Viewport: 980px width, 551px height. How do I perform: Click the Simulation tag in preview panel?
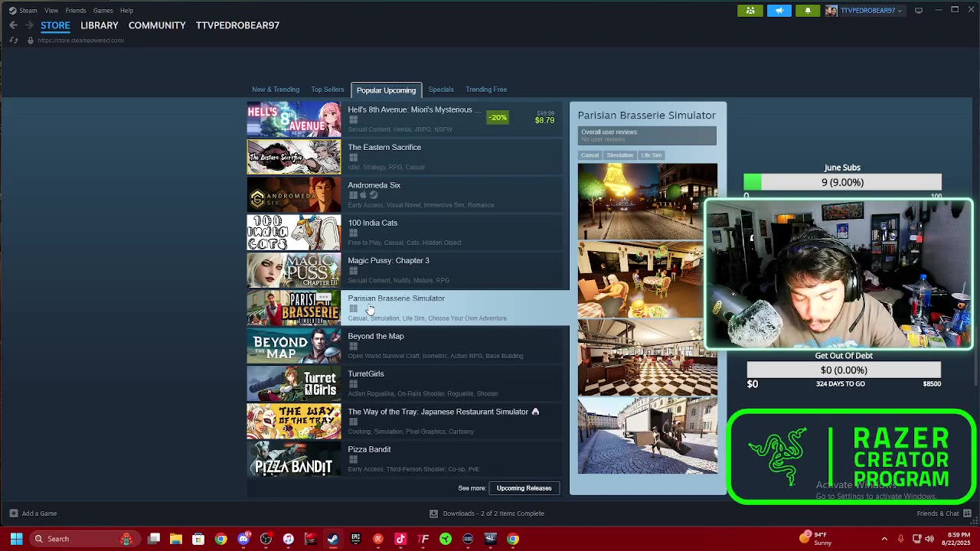[x=620, y=155]
